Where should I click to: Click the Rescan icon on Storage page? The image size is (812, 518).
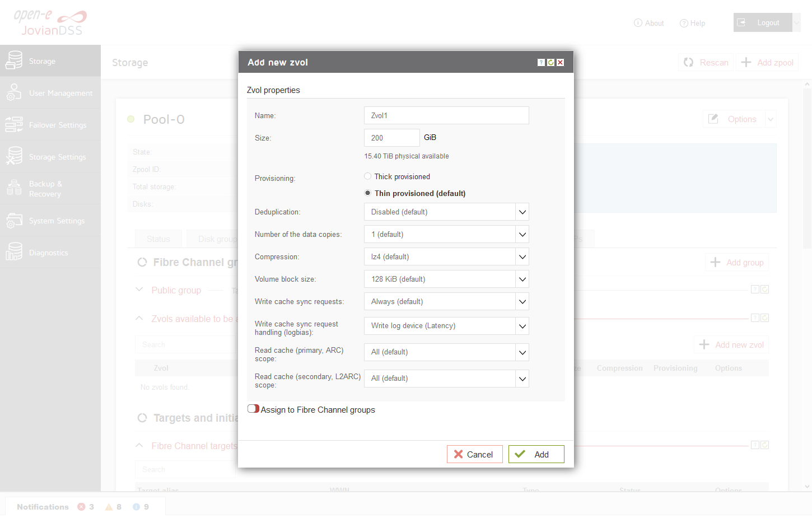coord(688,62)
